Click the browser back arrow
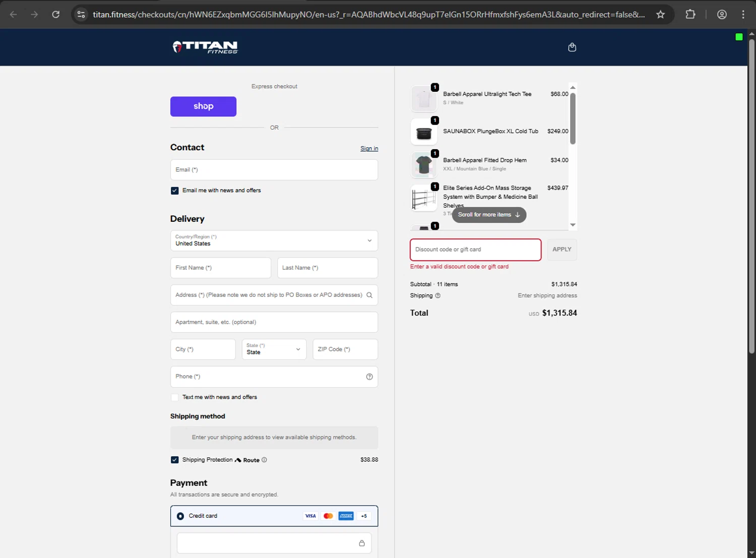 pos(14,15)
